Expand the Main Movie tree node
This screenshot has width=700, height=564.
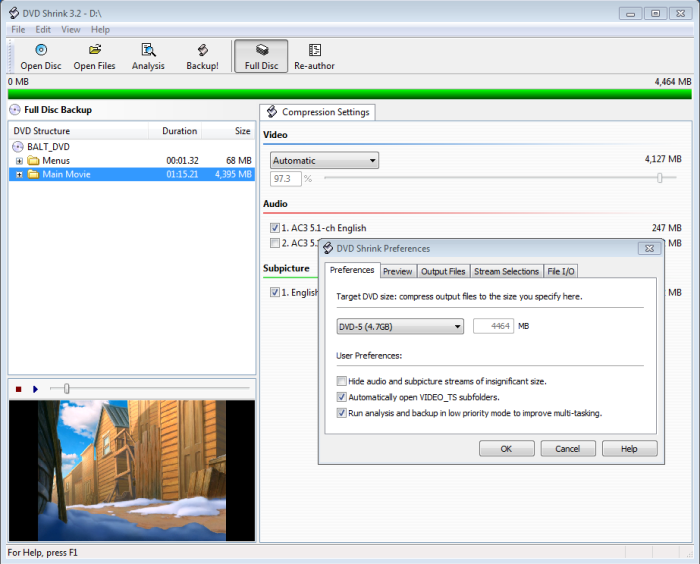point(19,175)
